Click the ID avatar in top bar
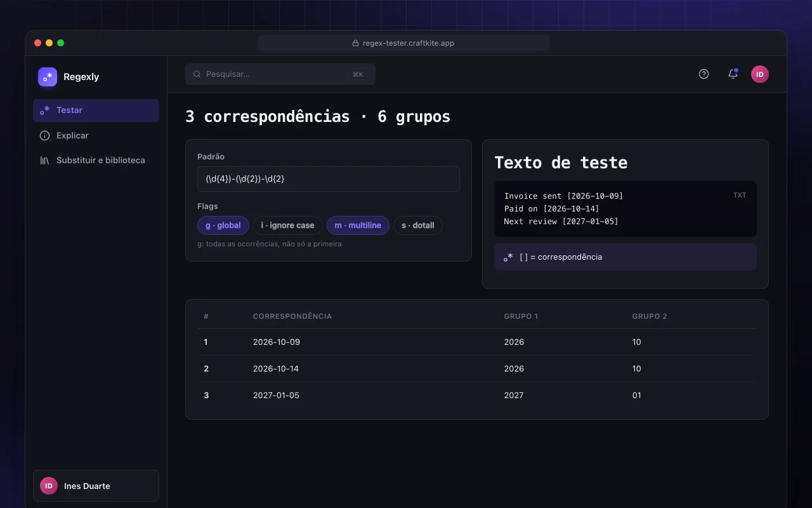The height and width of the screenshot is (508, 812). [760, 74]
